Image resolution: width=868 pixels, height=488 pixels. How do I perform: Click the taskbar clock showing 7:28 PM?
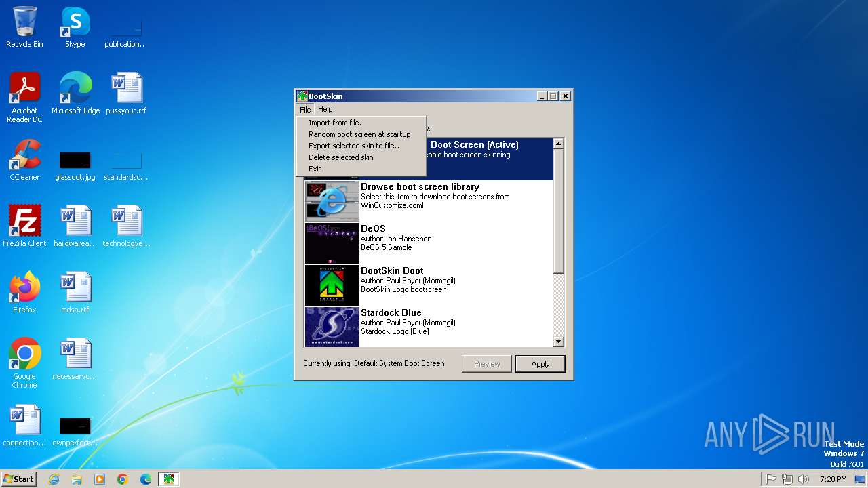833,479
